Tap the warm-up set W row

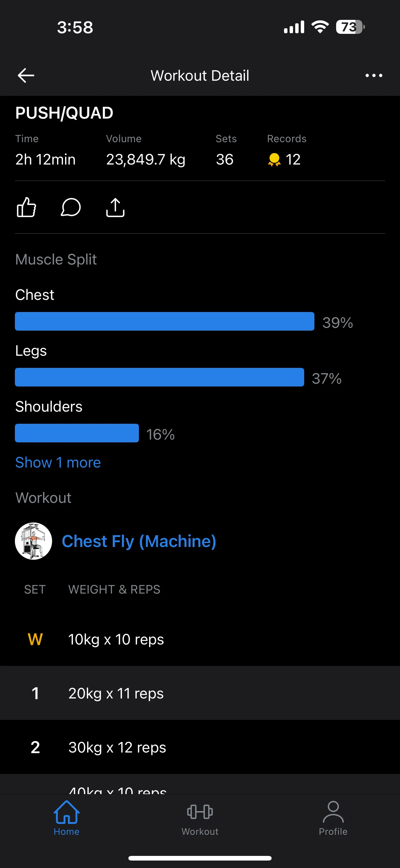pyautogui.click(x=200, y=639)
